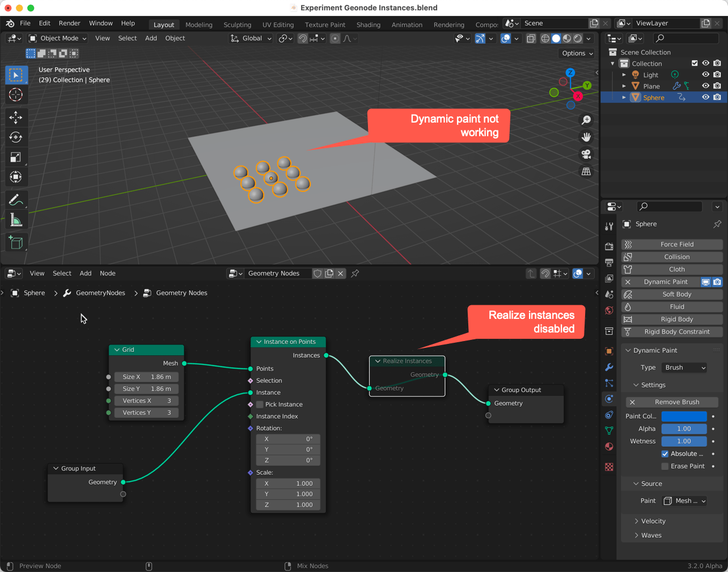
Task: Select the Rotate tool in the toolbar
Action: coord(16,137)
